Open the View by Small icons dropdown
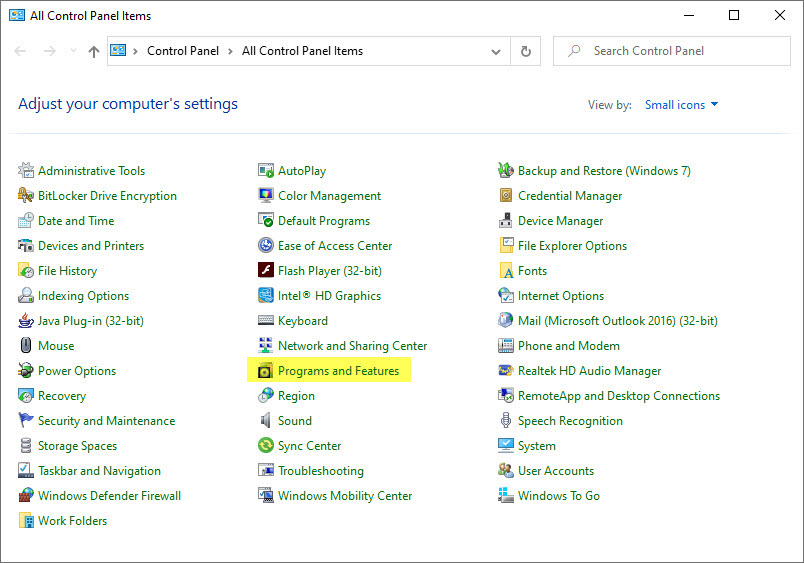The height and width of the screenshot is (563, 804). pos(681,105)
